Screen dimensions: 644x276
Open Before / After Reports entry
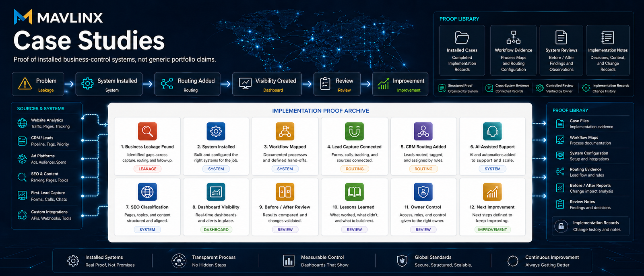(590, 188)
